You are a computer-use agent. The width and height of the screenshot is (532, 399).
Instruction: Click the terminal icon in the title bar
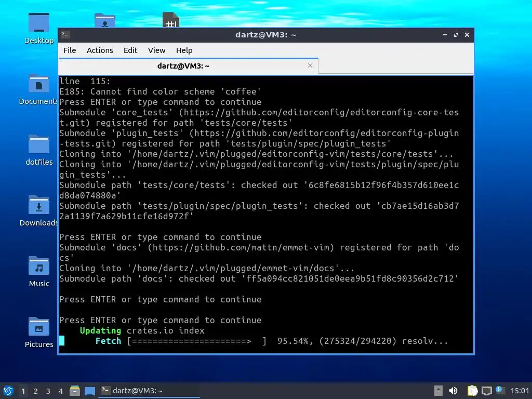pos(65,35)
